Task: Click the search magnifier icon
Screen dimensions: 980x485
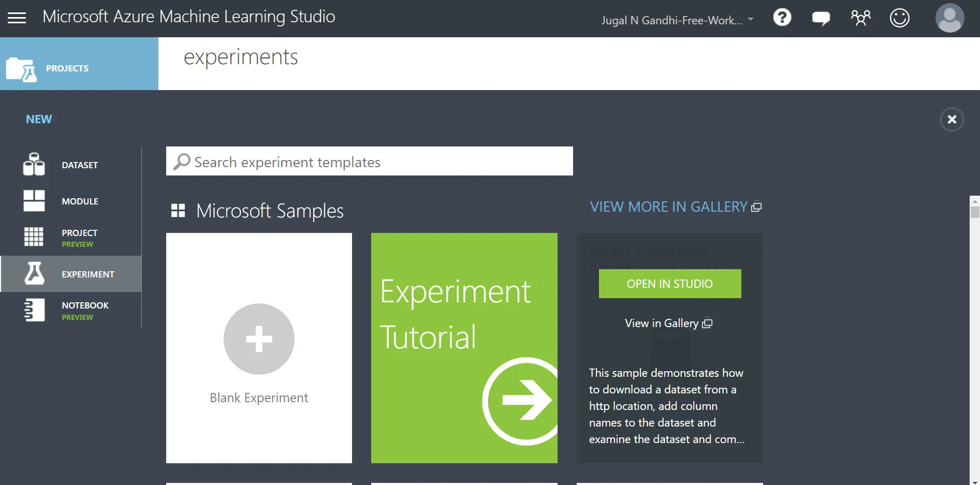Action: point(182,161)
